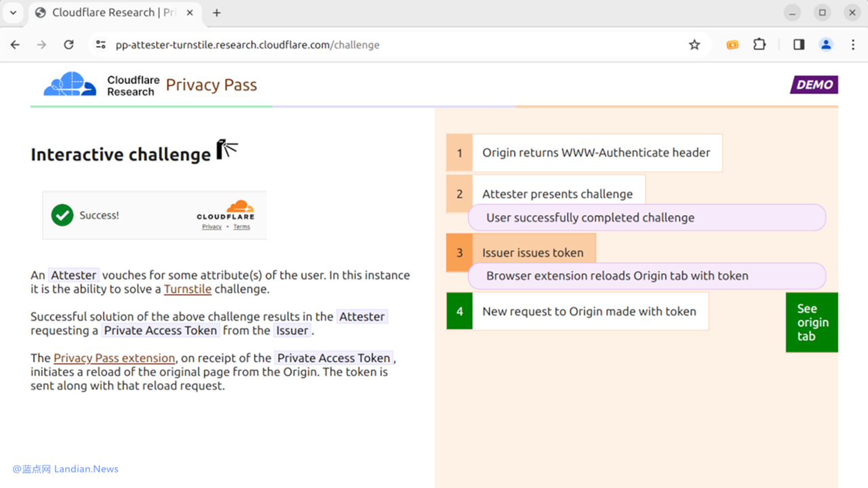Open the Turnstile link

pyautogui.click(x=187, y=289)
